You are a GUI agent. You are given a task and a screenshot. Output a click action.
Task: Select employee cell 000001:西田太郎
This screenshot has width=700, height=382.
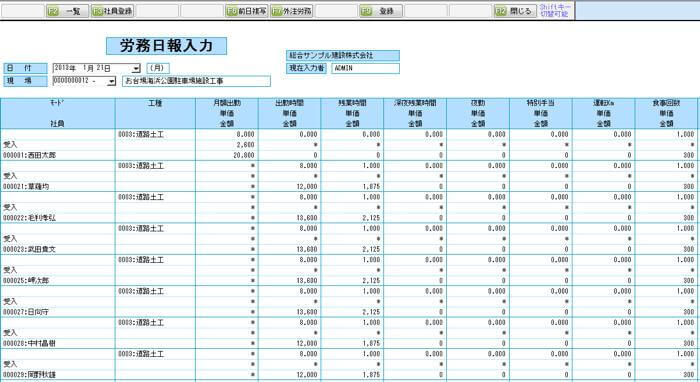point(58,155)
